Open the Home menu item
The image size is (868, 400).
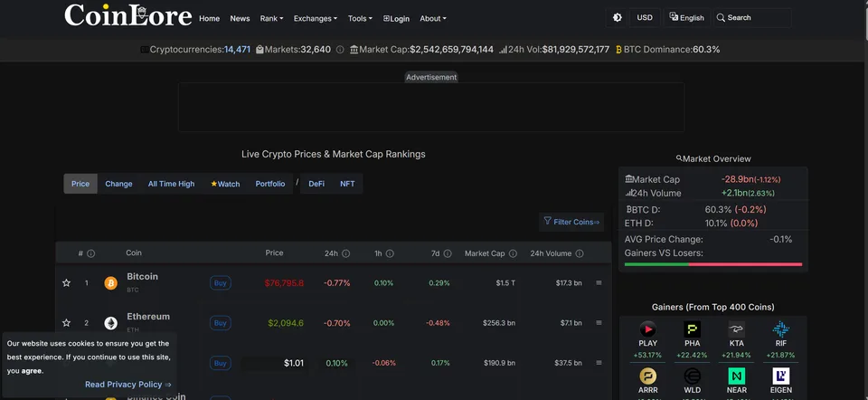tap(209, 18)
